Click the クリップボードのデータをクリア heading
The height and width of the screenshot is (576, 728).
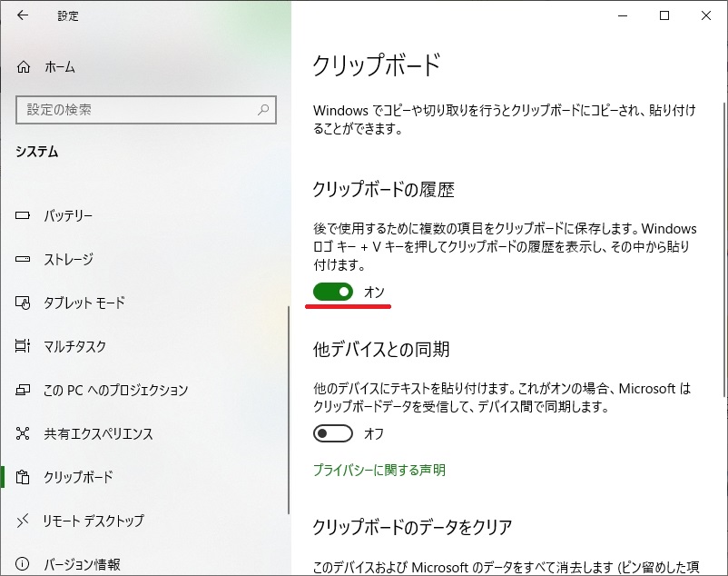coord(412,527)
